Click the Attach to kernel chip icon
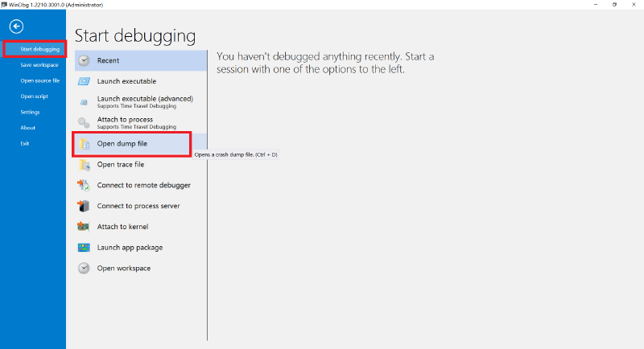This screenshot has width=644, height=349. 84,227
